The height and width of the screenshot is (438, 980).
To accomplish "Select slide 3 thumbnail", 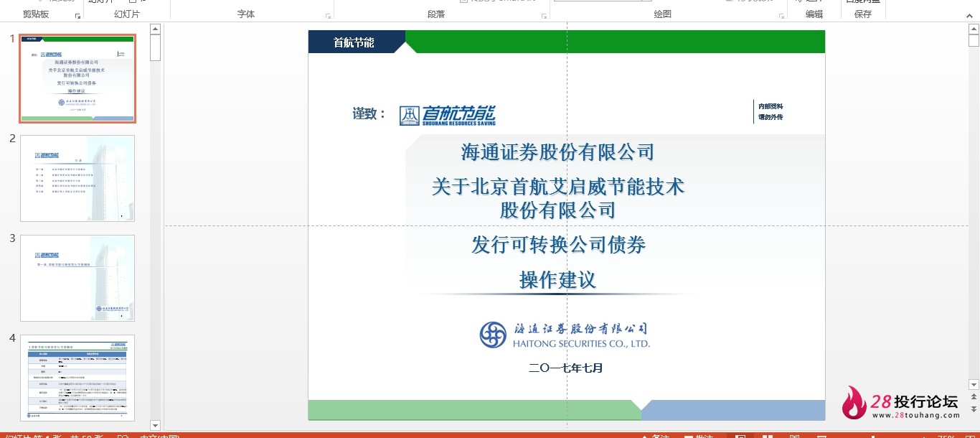I will click(x=77, y=278).
